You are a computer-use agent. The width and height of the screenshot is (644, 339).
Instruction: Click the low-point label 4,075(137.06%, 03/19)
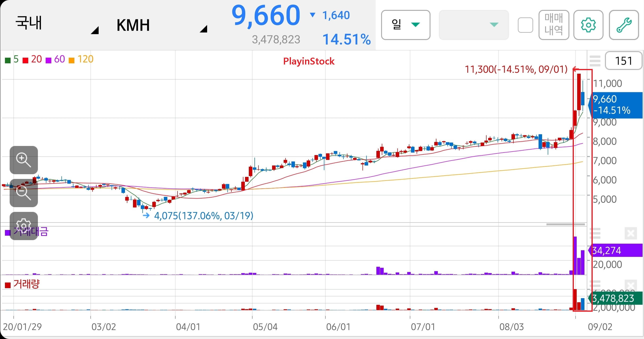[204, 215]
